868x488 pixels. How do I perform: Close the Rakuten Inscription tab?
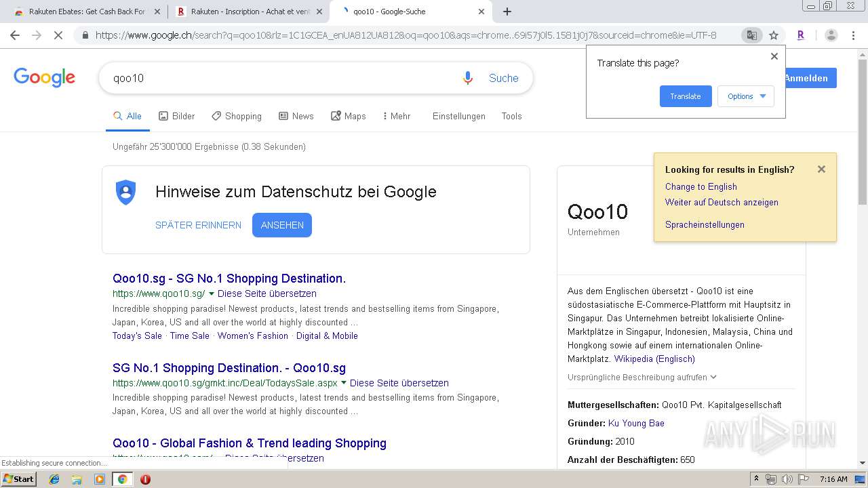pyautogui.click(x=319, y=12)
